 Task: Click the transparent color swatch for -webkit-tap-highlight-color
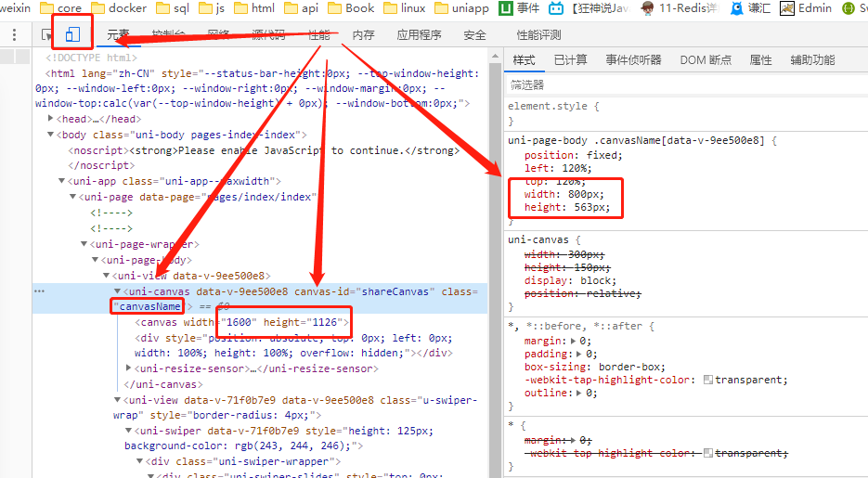(708, 380)
